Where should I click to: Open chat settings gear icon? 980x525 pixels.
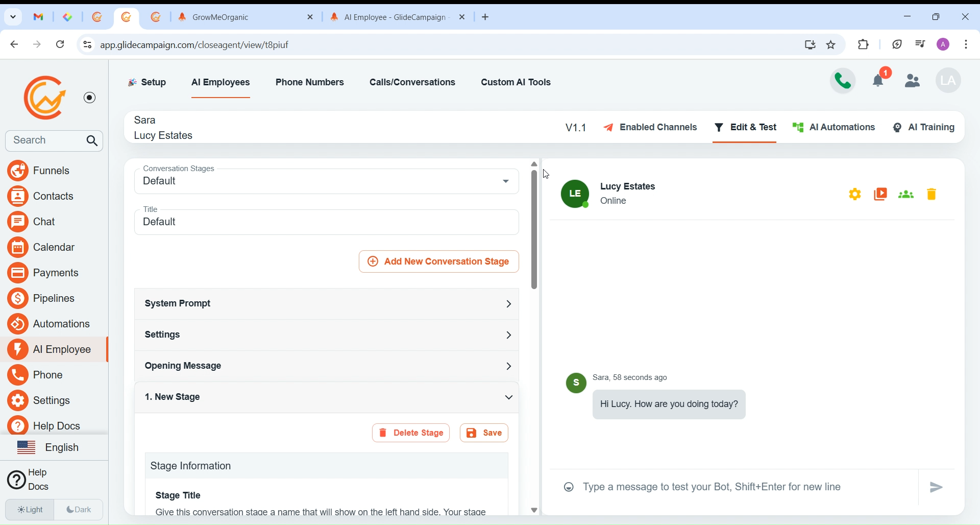(855, 195)
